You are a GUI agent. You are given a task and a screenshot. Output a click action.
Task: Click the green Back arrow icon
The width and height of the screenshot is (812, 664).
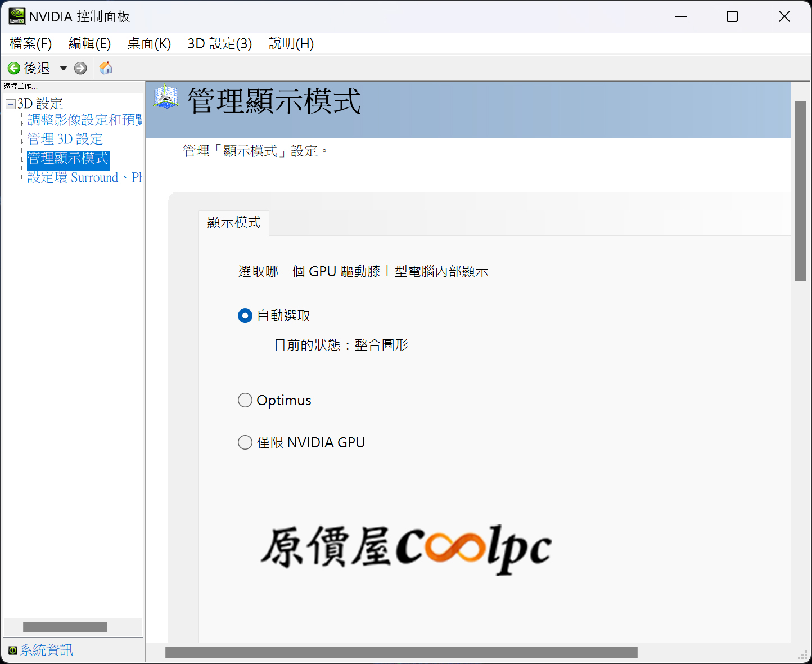click(14, 68)
